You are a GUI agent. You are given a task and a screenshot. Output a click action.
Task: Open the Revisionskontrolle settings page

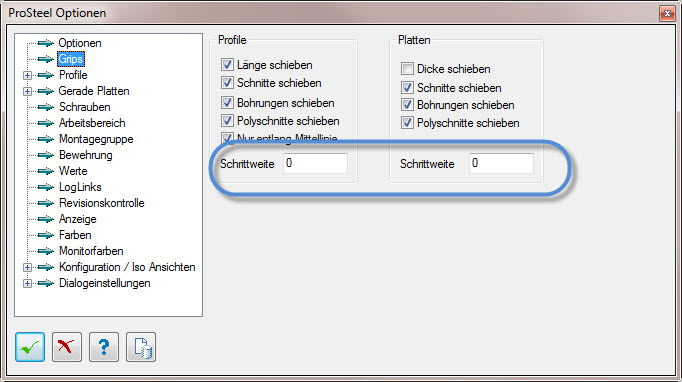point(102,203)
